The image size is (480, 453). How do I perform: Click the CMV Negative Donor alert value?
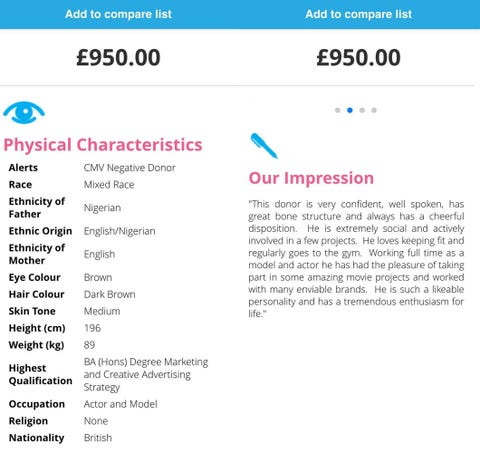click(129, 168)
